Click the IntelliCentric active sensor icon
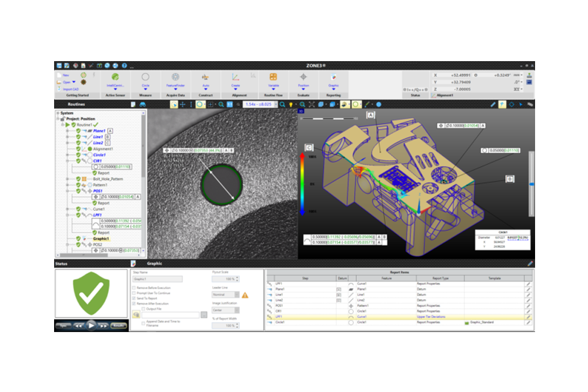The height and width of the screenshot is (392, 588). (115, 77)
